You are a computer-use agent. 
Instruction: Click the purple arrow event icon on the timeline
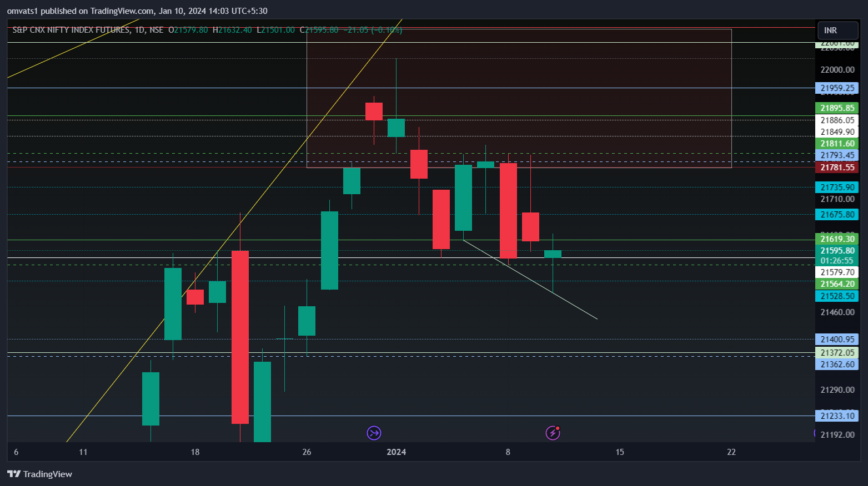point(374,433)
